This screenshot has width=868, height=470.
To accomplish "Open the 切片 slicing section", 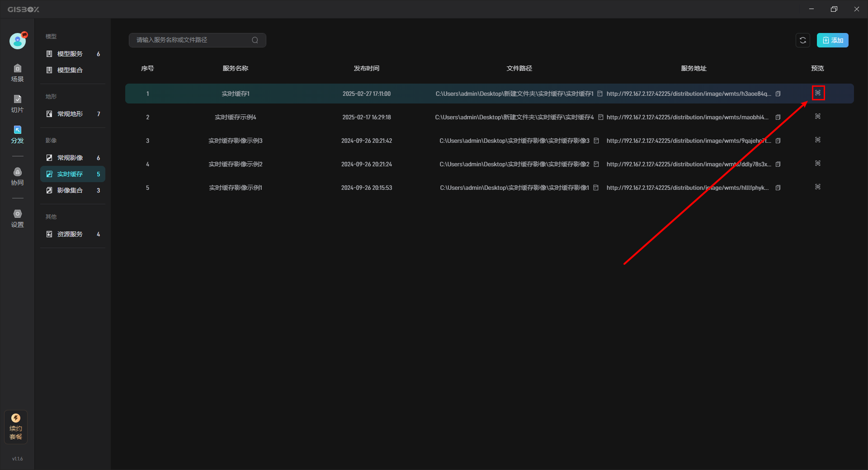I will [x=17, y=104].
